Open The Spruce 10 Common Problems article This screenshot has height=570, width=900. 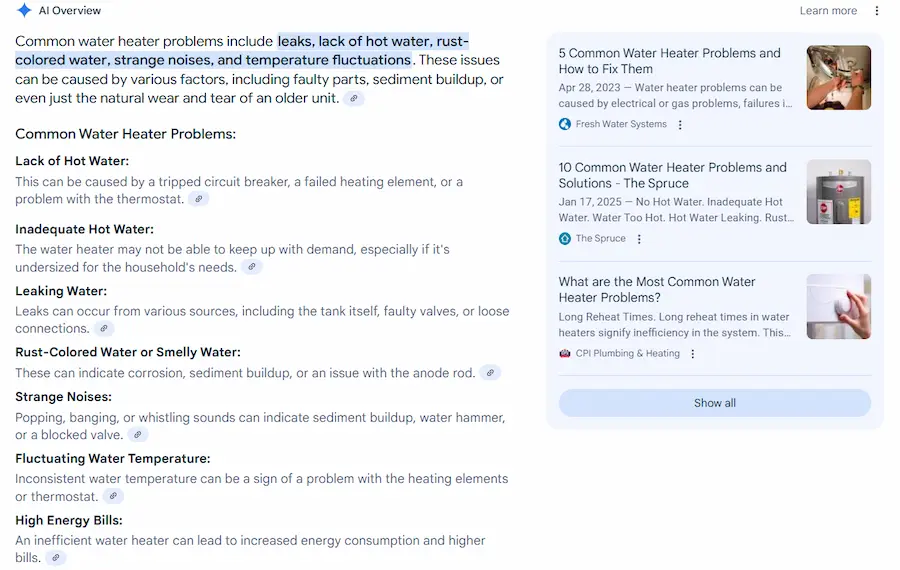pos(672,175)
